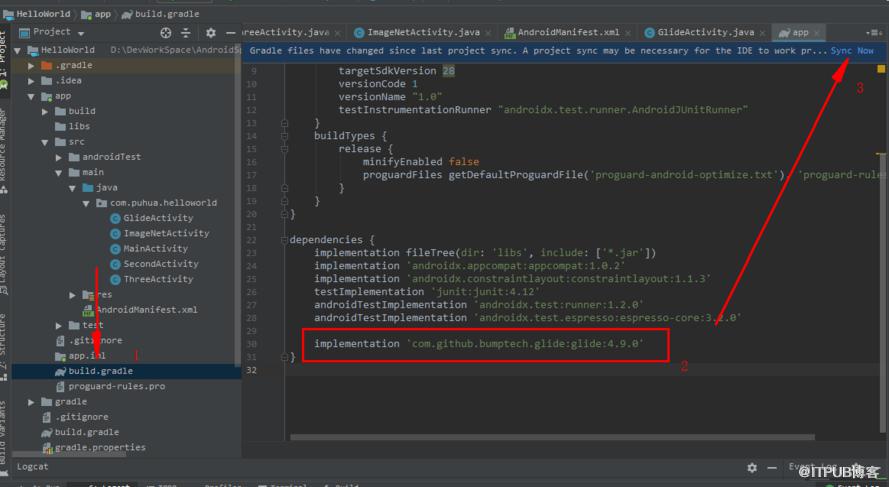
Task: Collapse the HelloWorld root node arrow
Action: [17, 50]
